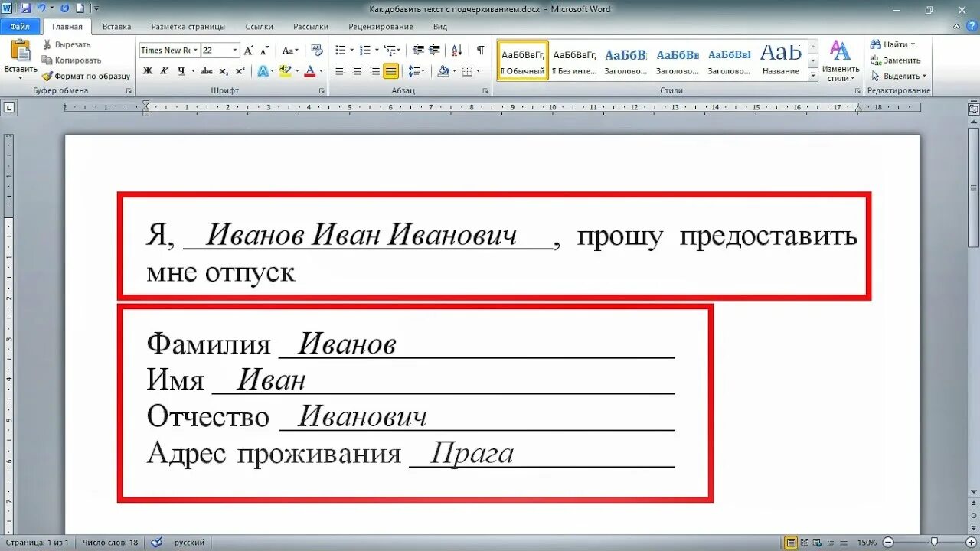Switch to the Вид tab
This screenshot has height=551, width=980.
pyautogui.click(x=440, y=26)
